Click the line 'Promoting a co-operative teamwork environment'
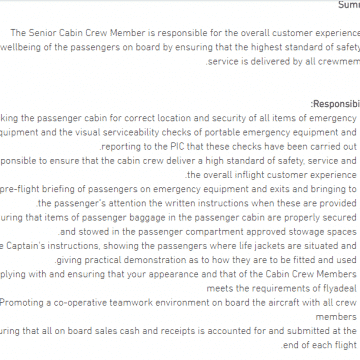The image size is (360, 360). tap(178, 302)
